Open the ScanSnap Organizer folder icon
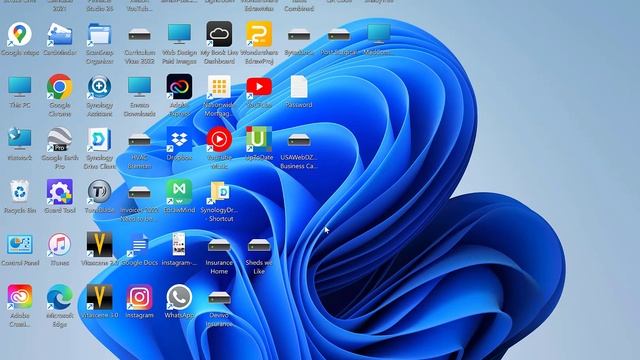The image size is (640, 360). click(x=100, y=34)
